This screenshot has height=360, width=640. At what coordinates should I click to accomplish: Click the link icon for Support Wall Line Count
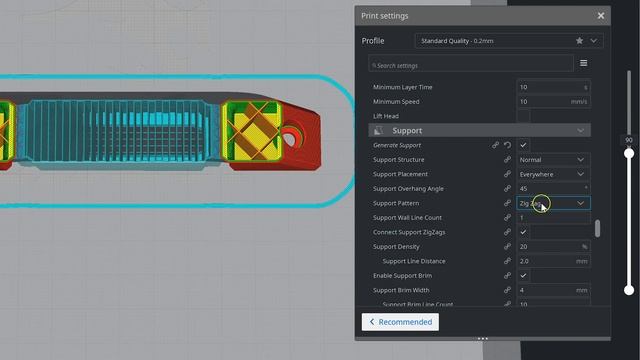(x=507, y=218)
